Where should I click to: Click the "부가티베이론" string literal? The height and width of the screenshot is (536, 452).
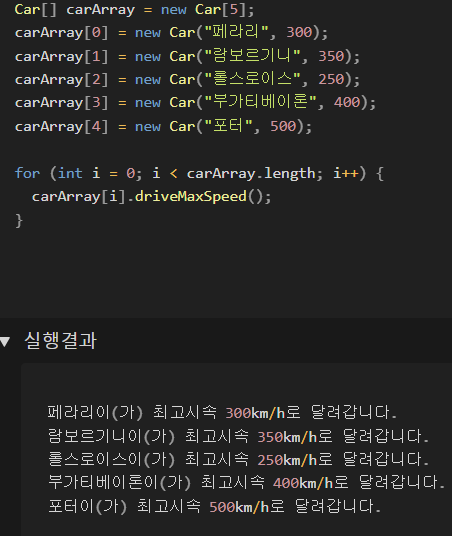click(x=260, y=102)
